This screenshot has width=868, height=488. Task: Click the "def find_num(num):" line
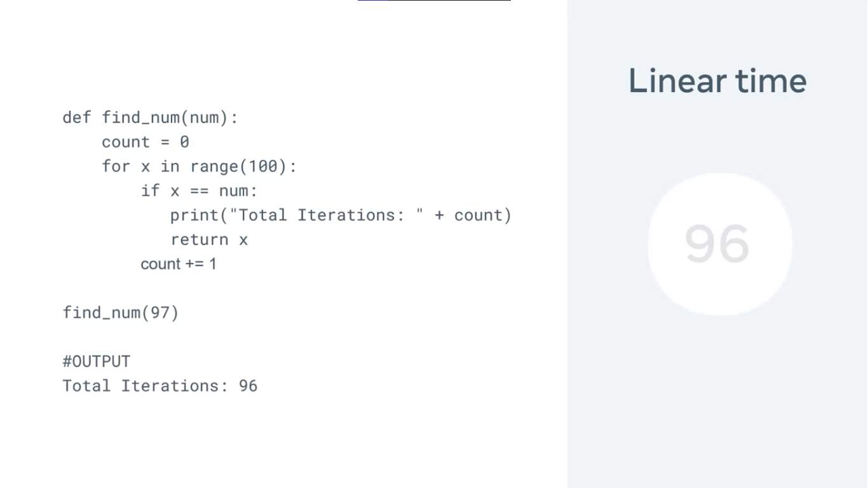click(x=150, y=118)
